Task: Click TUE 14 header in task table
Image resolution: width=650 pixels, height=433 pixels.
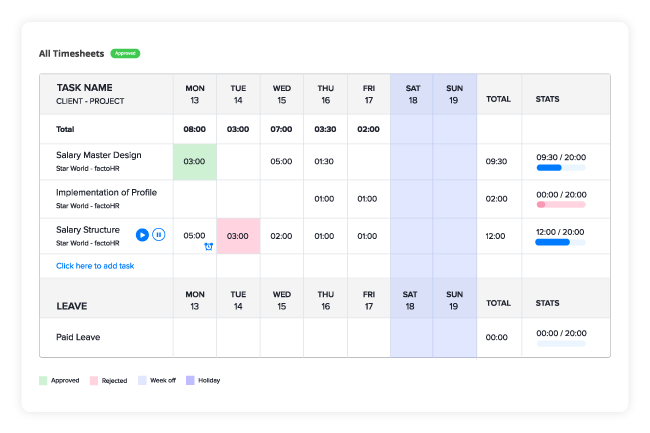Action: pyautogui.click(x=238, y=94)
